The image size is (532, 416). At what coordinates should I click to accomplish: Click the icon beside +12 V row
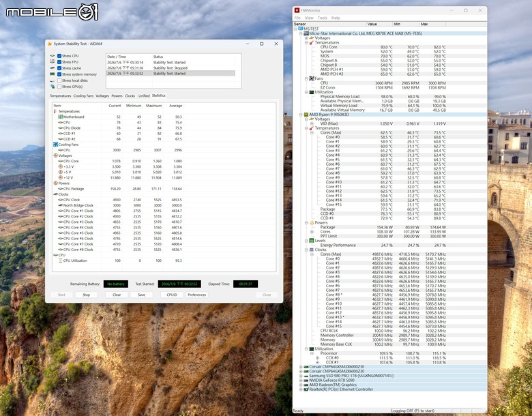click(x=61, y=177)
